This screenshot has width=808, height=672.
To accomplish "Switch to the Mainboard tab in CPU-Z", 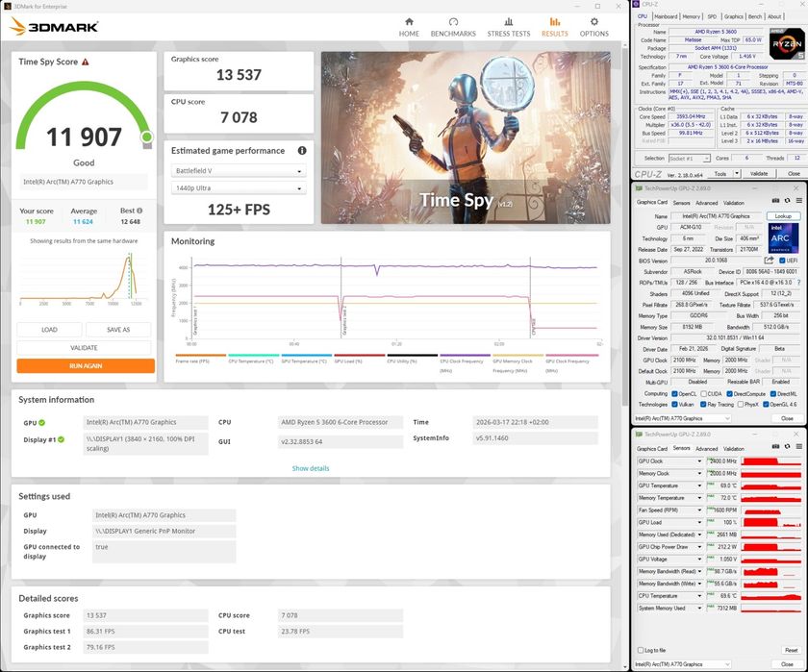I will (665, 16).
